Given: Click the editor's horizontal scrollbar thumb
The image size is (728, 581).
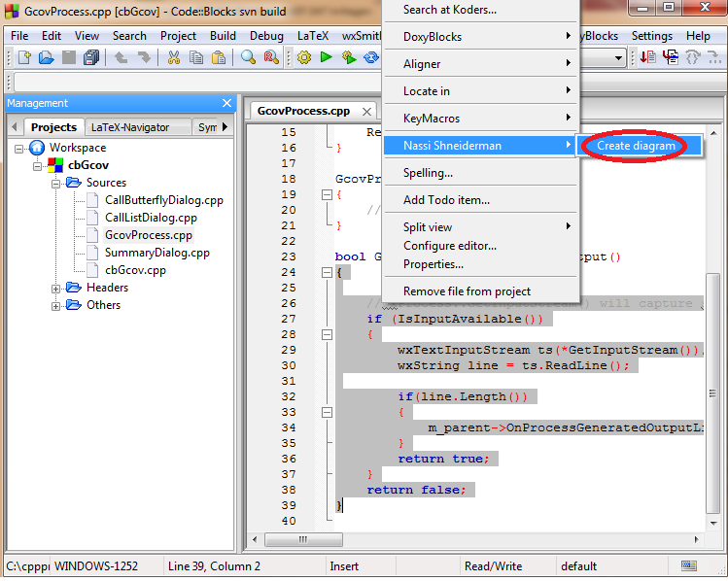Looking at the screenshot, I should click(301, 539).
